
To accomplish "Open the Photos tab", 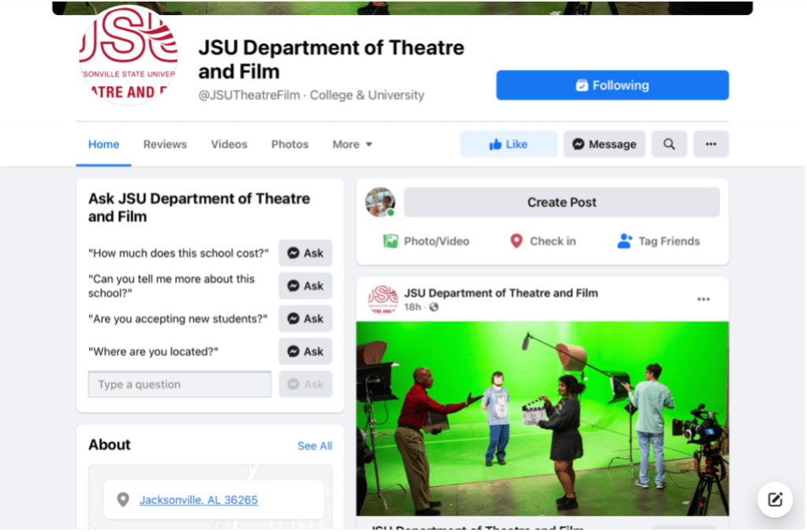I will 289,144.
